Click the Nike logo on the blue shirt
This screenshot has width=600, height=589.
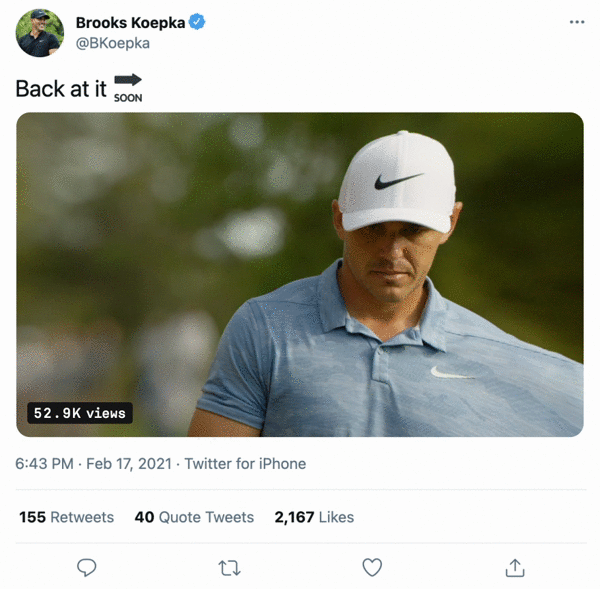click(449, 373)
